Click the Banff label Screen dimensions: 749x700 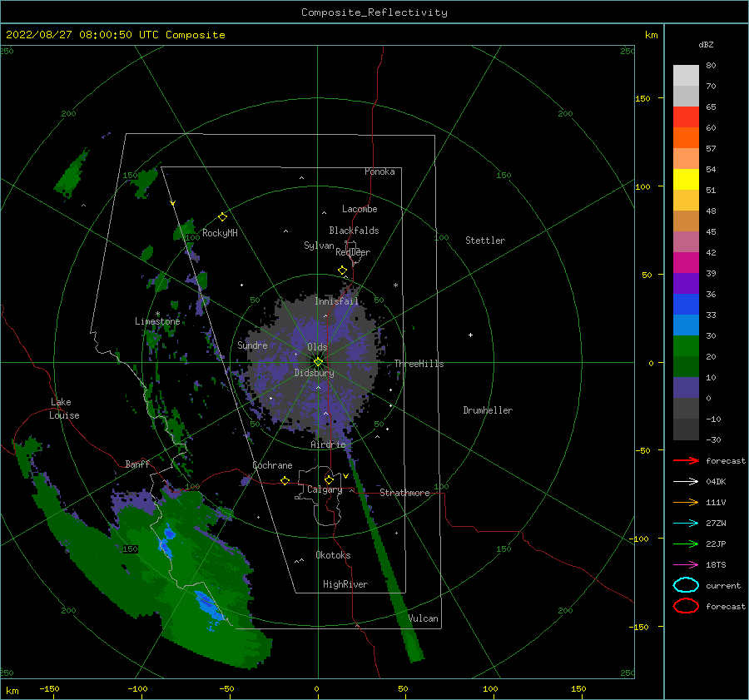click(137, 464)
